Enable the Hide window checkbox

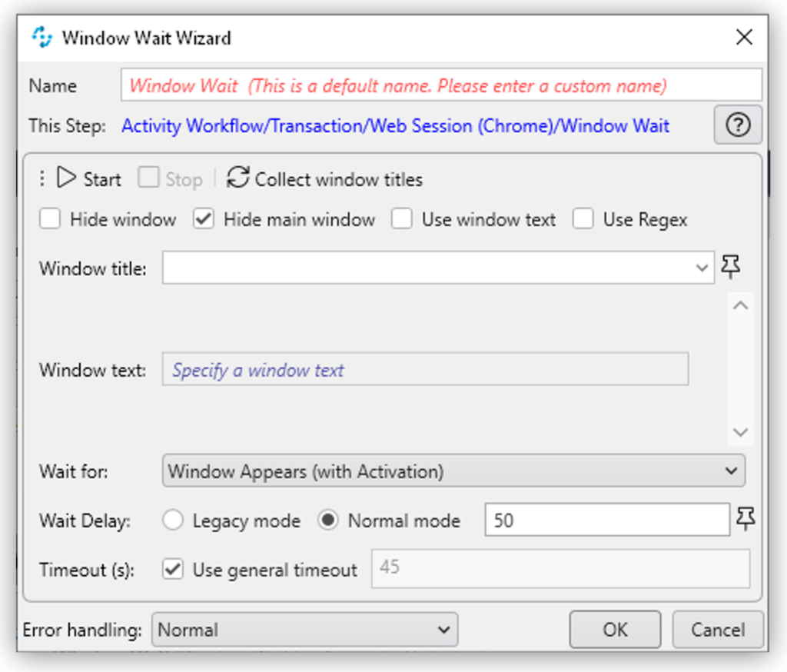[50, 219]
